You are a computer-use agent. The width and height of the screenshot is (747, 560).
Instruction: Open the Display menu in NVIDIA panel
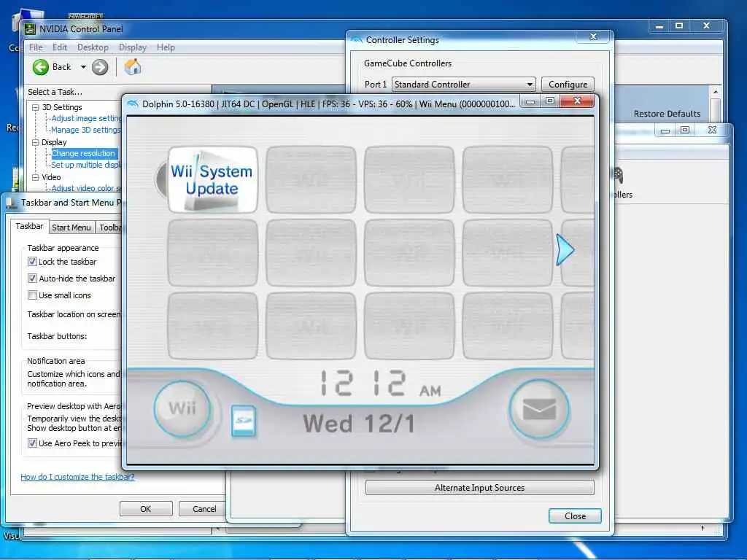click(133, 47)
